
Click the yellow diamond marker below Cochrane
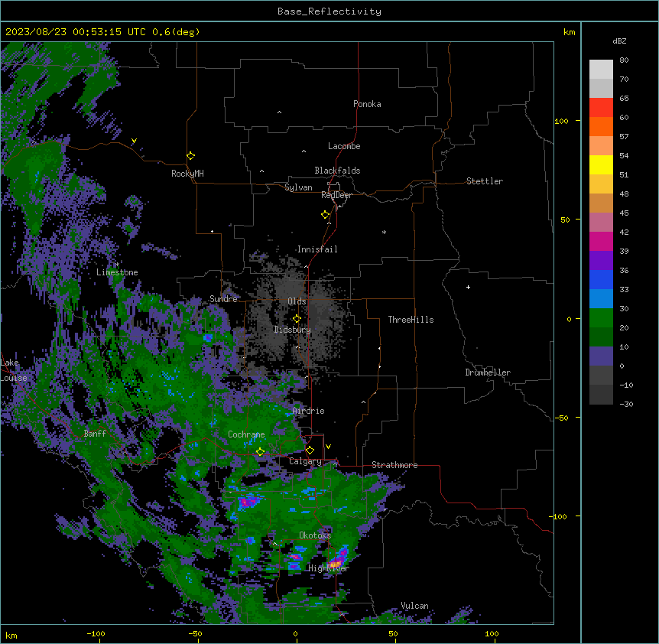click(260, 451)
